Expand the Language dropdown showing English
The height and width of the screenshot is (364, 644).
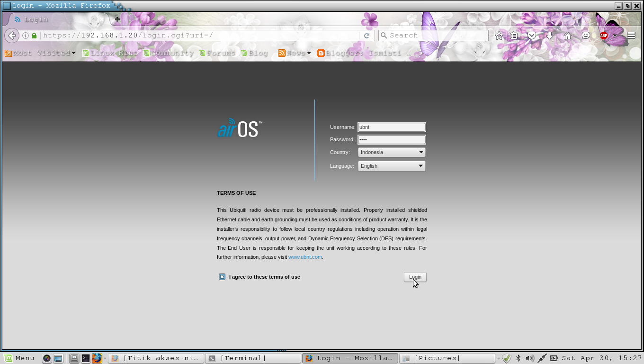392,166
